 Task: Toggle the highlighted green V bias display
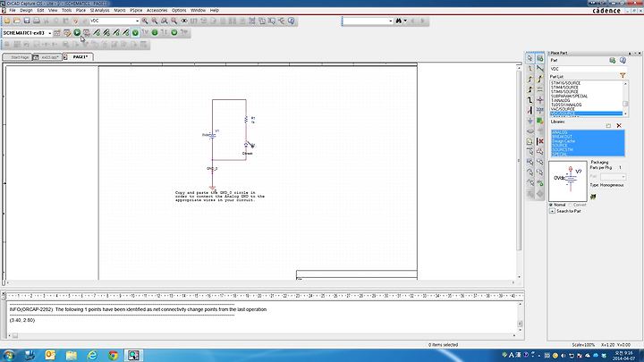pyautogui.click(x=135, y=32)
